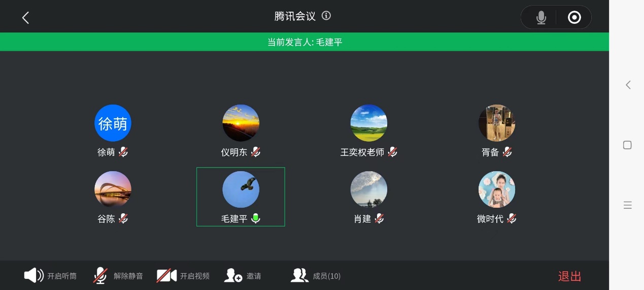644x290 pixels.
Task: Tap the microphone icon in top-right pill
Action: tap(541, 18)
